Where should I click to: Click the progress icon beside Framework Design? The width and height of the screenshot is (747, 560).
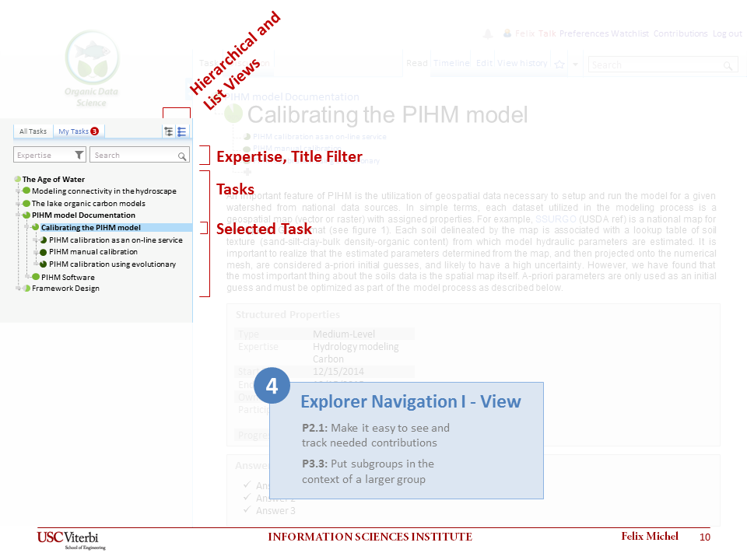tap(26, 289)
